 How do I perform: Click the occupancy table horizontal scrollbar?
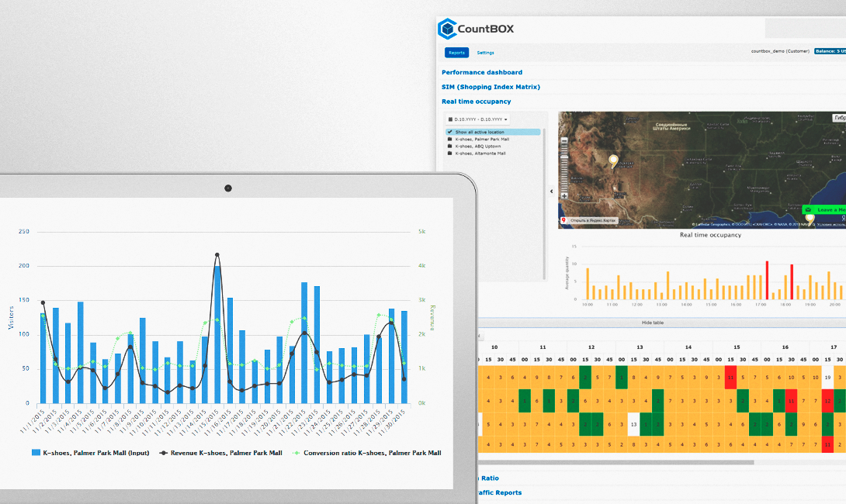615,462
